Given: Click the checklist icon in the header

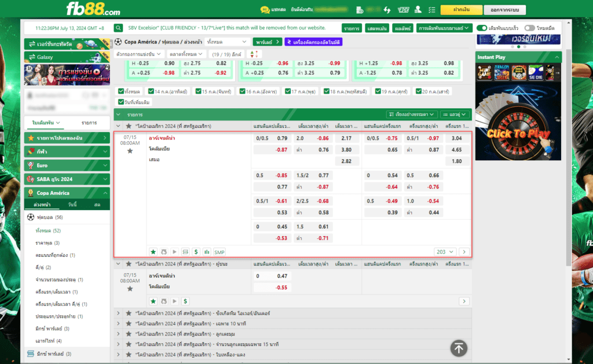Looking at the screenshot, I should click(x=432, y=10).
